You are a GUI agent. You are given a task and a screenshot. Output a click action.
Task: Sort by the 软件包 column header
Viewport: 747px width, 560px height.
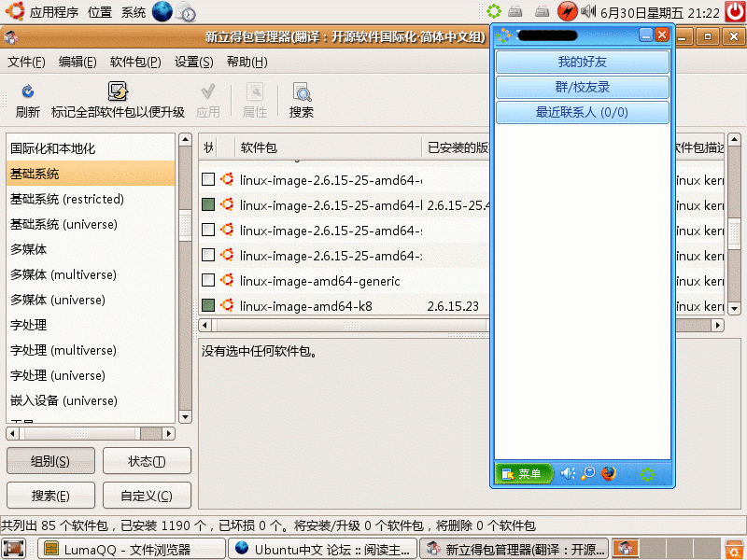coord(329,147)
